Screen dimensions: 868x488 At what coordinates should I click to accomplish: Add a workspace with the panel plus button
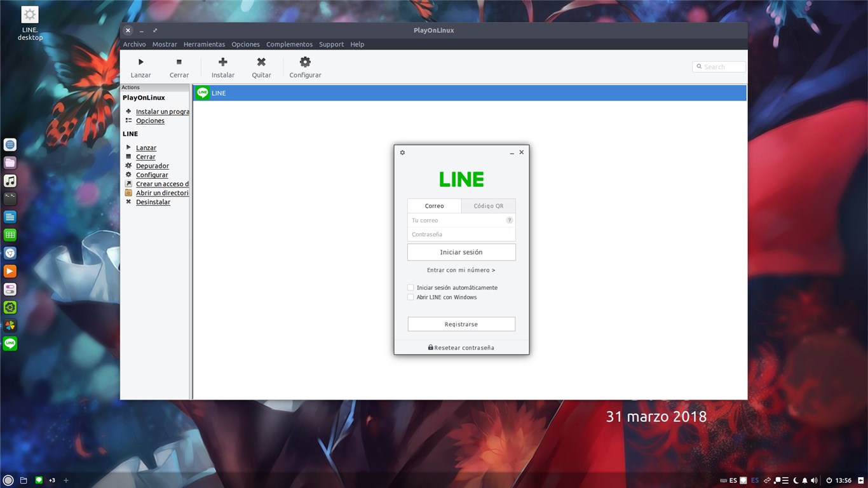pyautogui.click(x=66, y=480)
